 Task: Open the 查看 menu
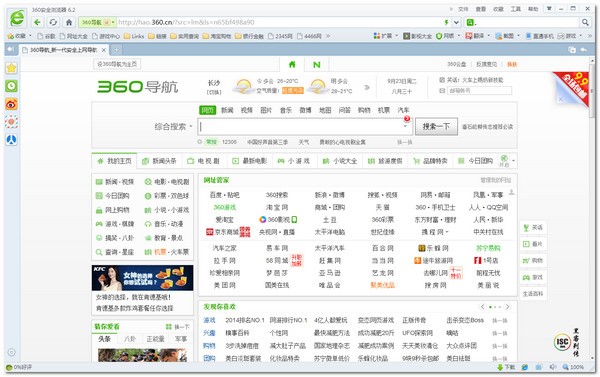(481, 9)
